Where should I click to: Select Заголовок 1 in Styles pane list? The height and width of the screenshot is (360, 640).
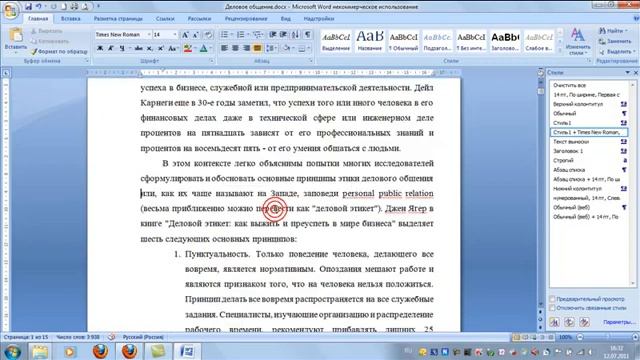tap(590, 151)
